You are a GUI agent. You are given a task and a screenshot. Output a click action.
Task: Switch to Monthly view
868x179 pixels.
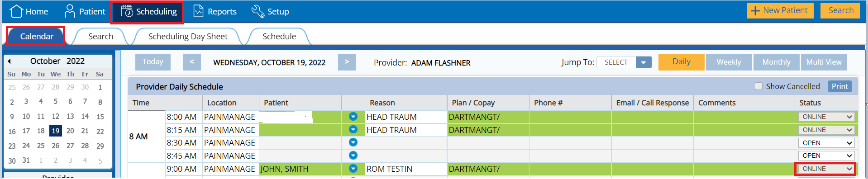tap(776, 62)
